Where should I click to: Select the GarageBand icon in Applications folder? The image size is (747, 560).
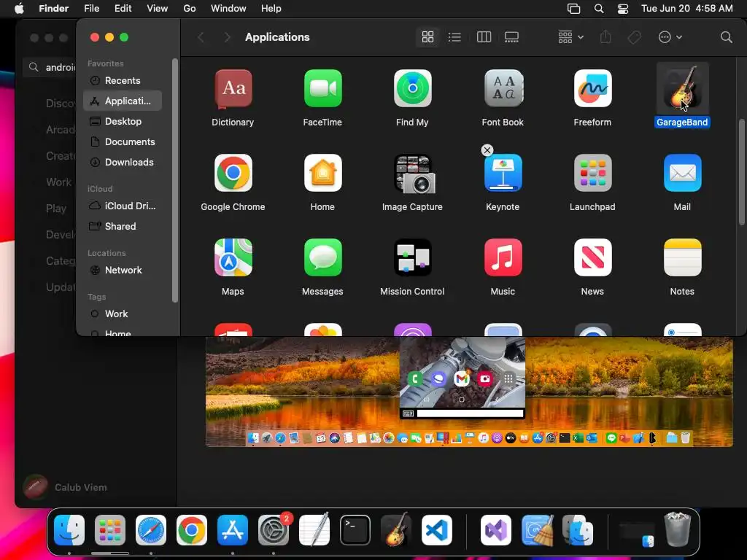click(682, 88)
